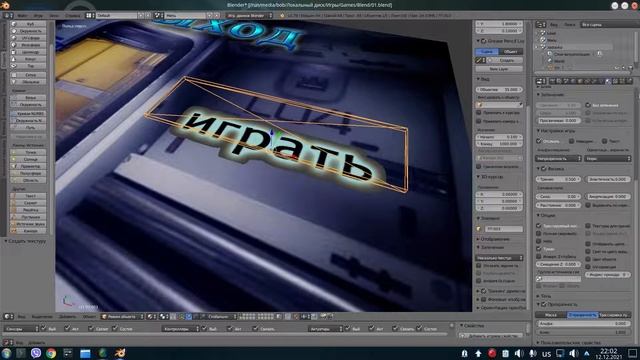Open the pivot point selector in 3D header
Image resolution: width=640 pixels, height=360 pixels.
pyautogui.click(x=164, y=316)
